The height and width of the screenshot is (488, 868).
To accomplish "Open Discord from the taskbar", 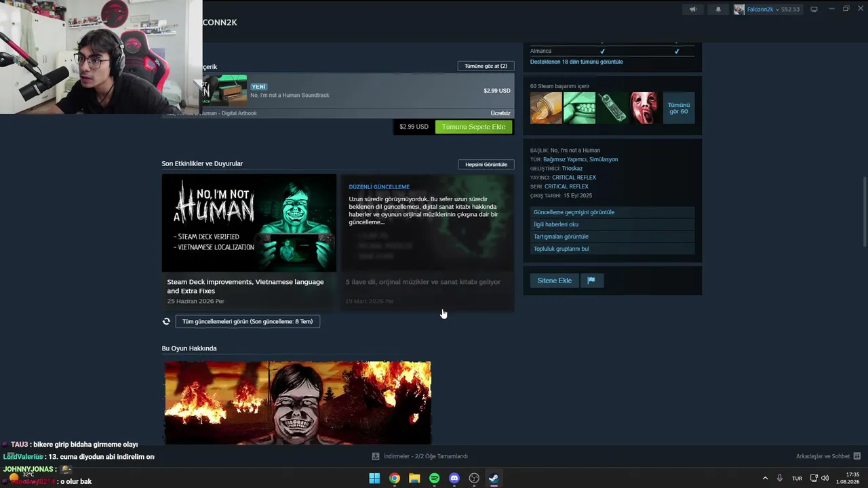I will click(x=454, y=479).
